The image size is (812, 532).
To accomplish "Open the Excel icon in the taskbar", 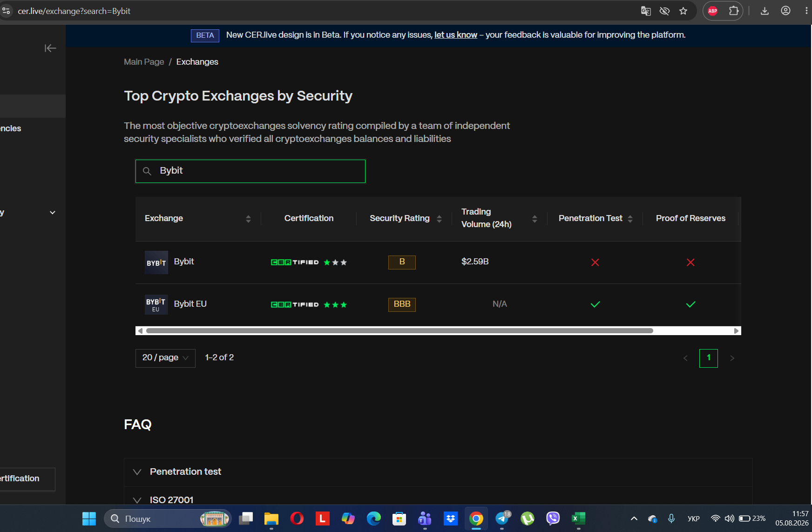I will [578, 519].
